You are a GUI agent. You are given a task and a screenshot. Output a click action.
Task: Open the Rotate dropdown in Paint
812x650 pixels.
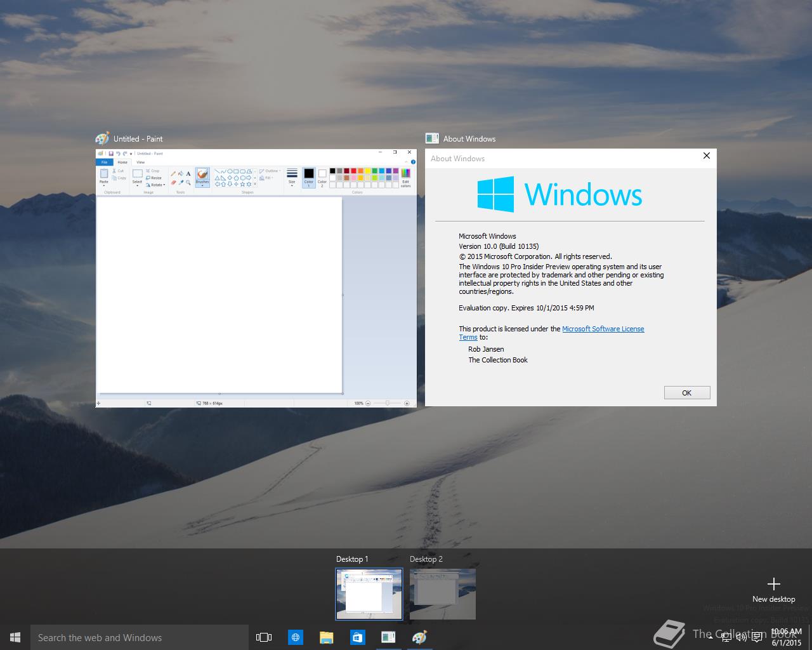[x=155, y=185]
